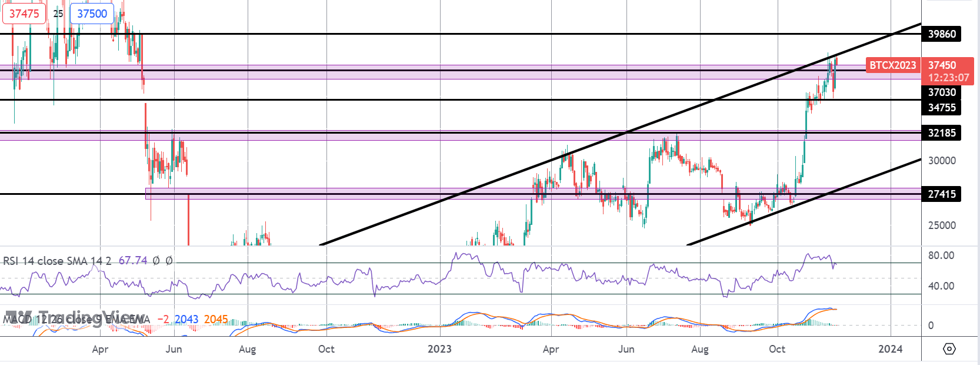Select the MACD indicator legend title
The width and height of the screenshot is (980, 365).
76,319
